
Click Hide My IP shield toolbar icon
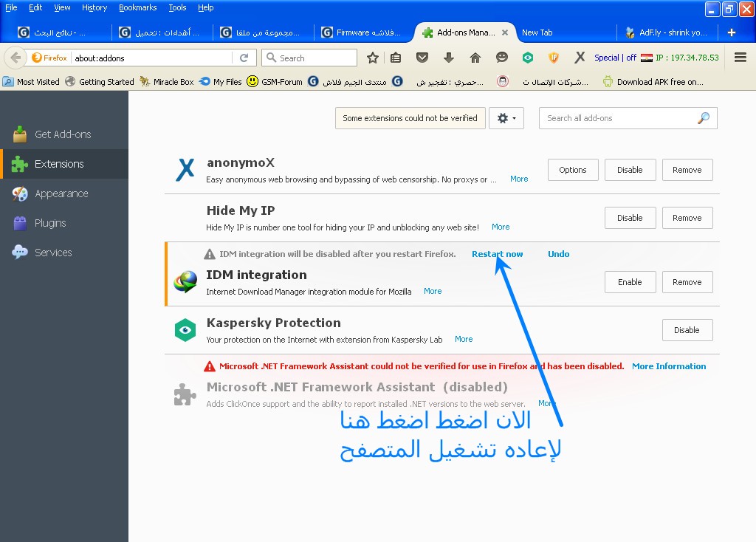point(554,58)
